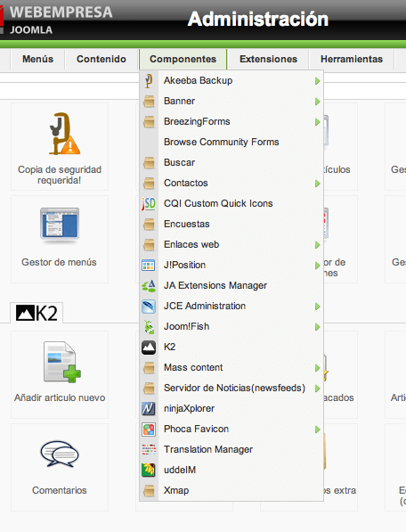Screen dimensions: 406x532
Task: Click the CQI Custom Quick Icons JSD icon
Action: (x=149, y=204)
